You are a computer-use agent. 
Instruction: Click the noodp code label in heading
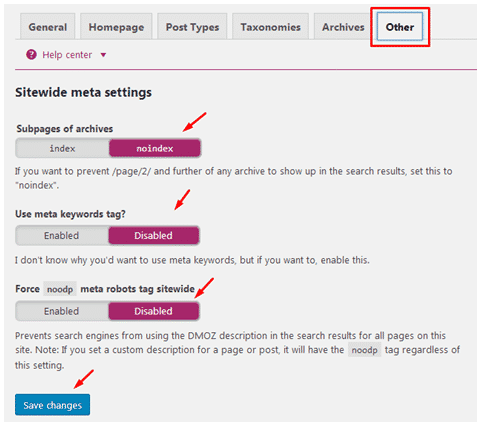coord(60,289)
